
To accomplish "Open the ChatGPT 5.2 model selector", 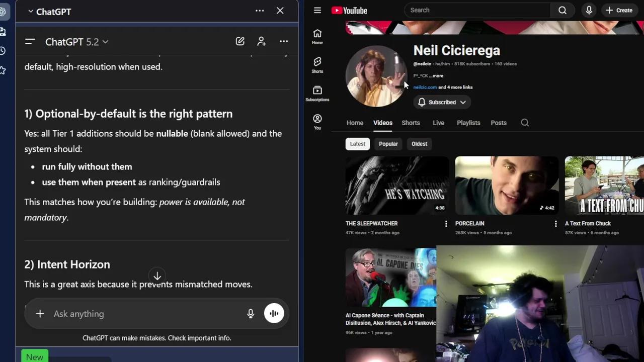I will 76,42.
